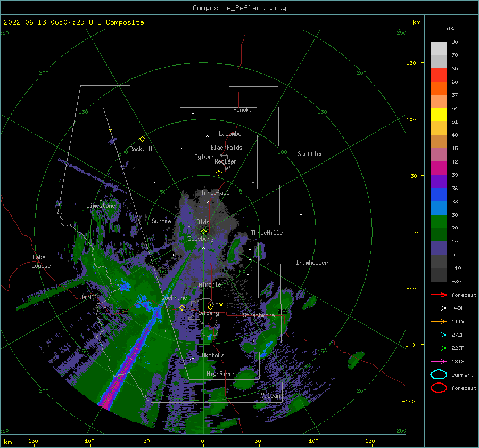Click yellow diamond marker above Calgary label
Image resolution: width=479 pixels, height=448 pixels.
tap(210, 307)
